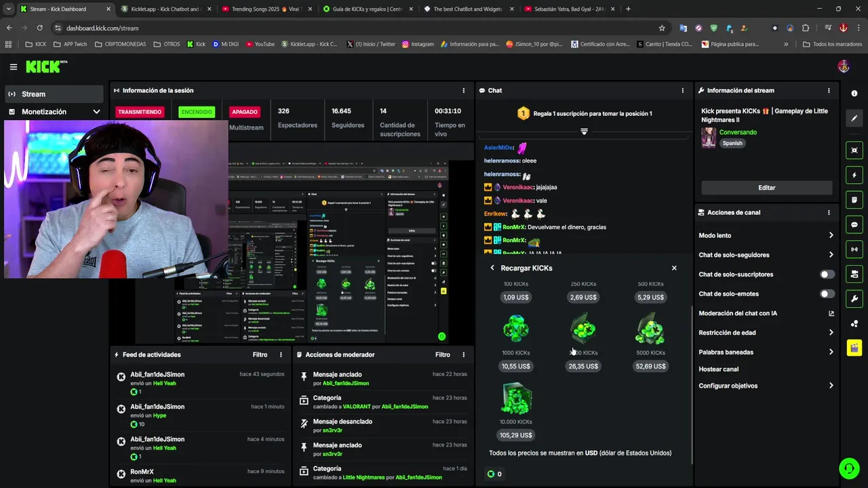Image resolution: width=868 pixels, height=488 pixels.
Task: Buy 1,09 US$ KICKs pack
Action: pyautogui.click(x=516, y=298)
